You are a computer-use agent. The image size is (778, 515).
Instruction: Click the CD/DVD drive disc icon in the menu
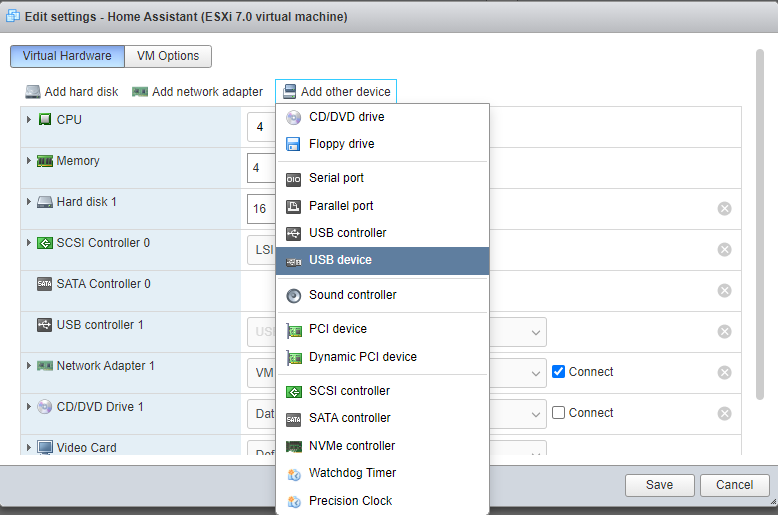pyautogui.click(x=293, y=118)
